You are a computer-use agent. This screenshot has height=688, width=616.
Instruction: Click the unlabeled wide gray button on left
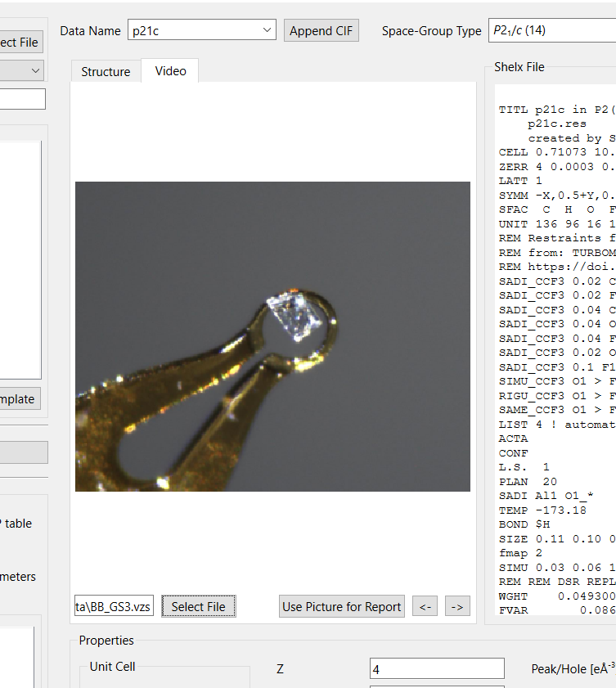point(23,452)
